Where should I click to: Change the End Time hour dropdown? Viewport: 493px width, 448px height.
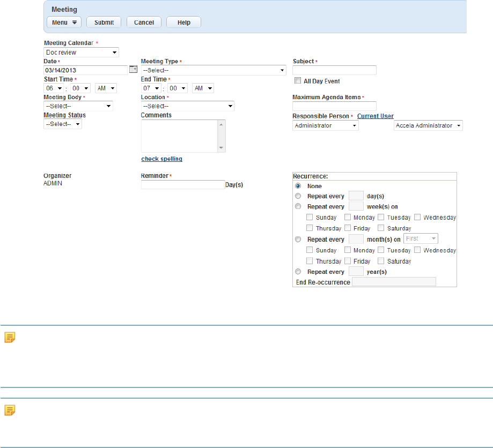pyautogui.click(x=151, y=88)
